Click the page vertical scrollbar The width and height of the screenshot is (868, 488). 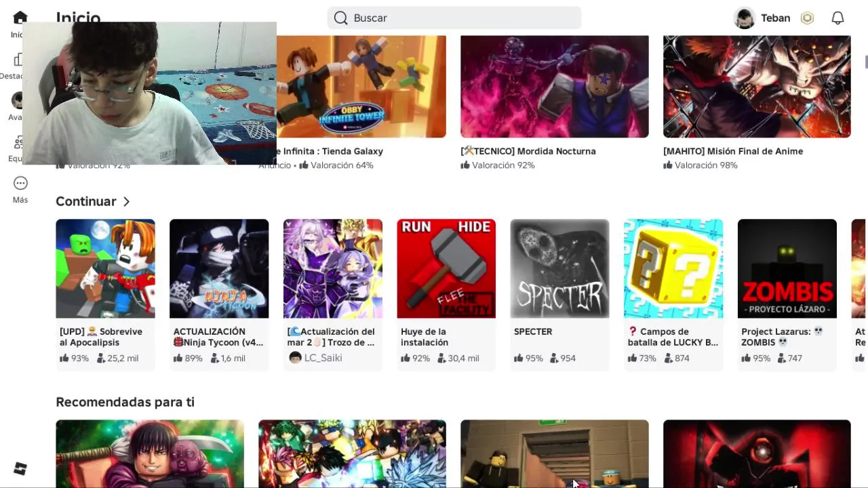866,61
